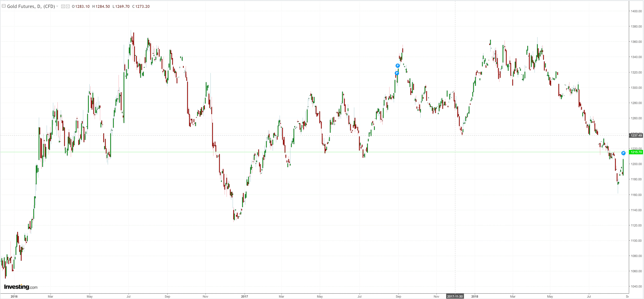Click the green 1215.70 current price label
The width and height of the screenshot is (644, 299).
tap(636, 152)
